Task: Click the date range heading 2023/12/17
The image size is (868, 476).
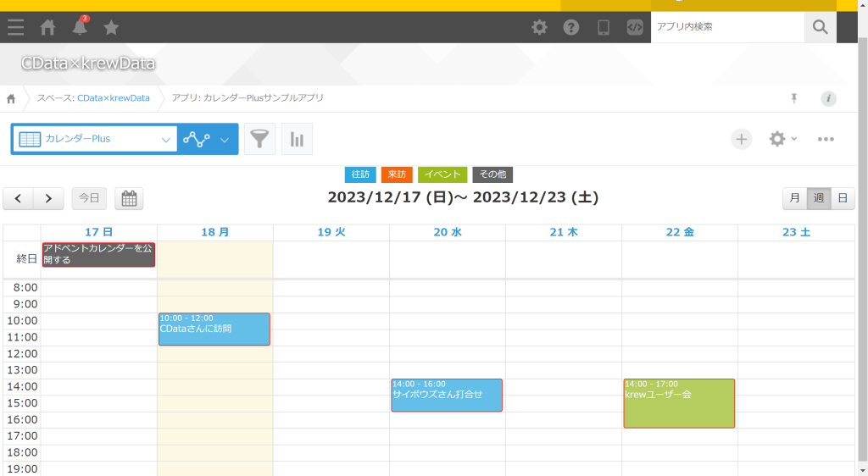Action: pos(463,197)
